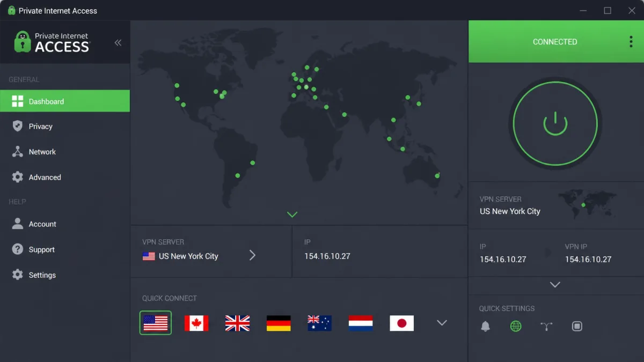Click the Privacy shield icon
The width and height of the screenshot is (644, 362).
point(18,127)
